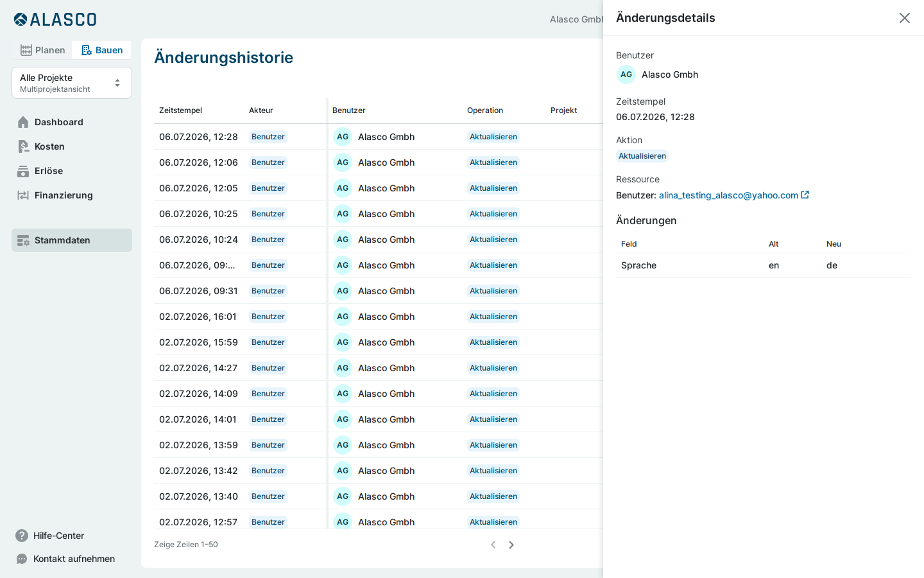
Task: Click the Finanzierung icon
Action: tap(23, 195)
